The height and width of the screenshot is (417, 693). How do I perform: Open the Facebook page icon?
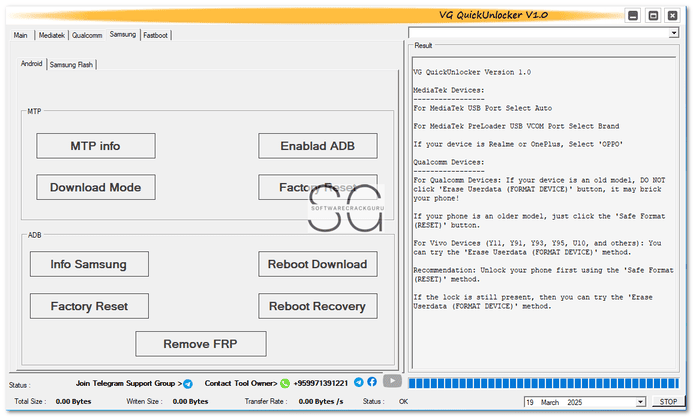click(x=372, y=382)
